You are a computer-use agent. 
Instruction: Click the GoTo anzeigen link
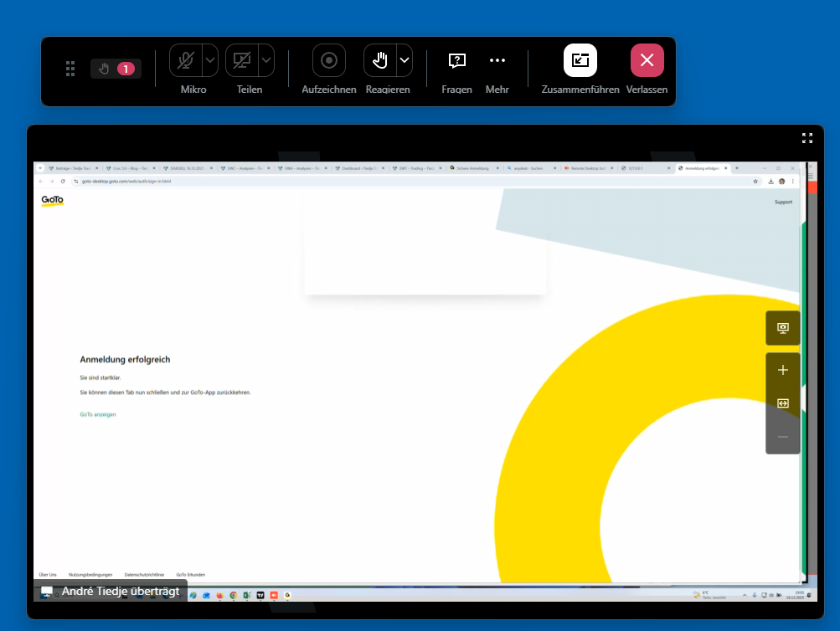(x=98, y=414)
